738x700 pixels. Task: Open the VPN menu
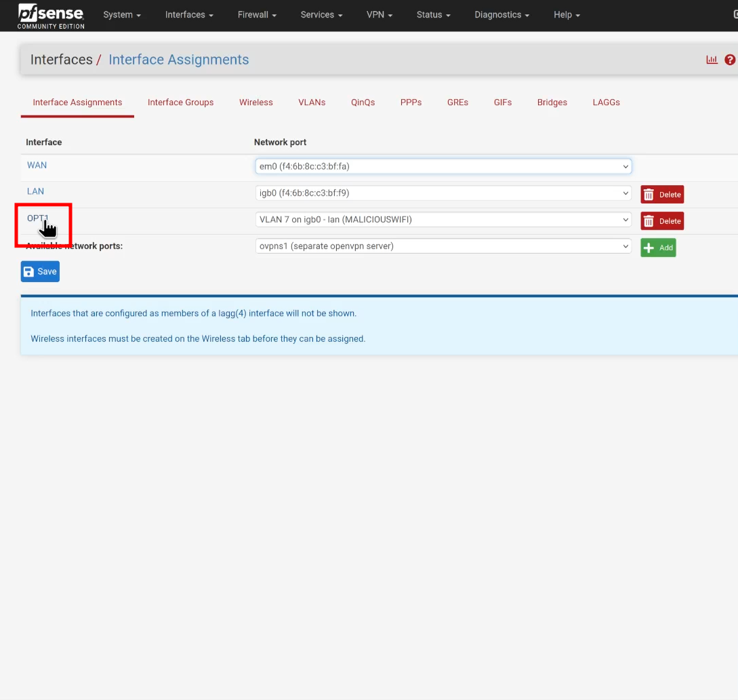pyautogui.click(x=380, y=15)
